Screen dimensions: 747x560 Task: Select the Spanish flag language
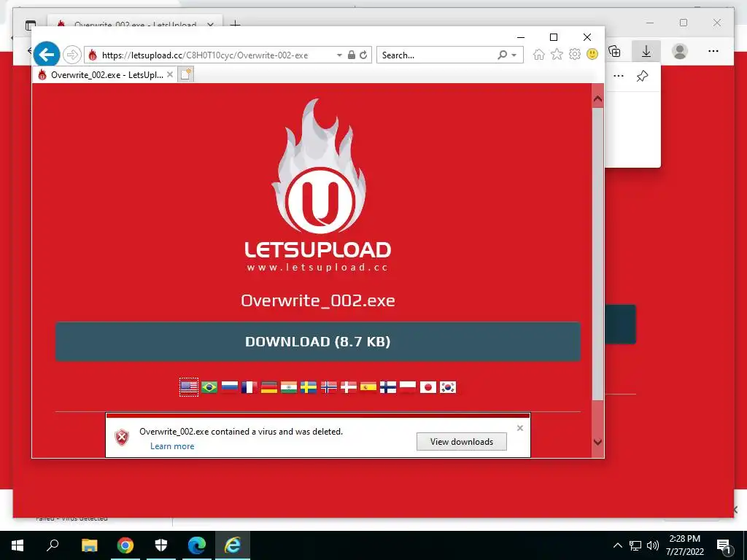[368, 387]
